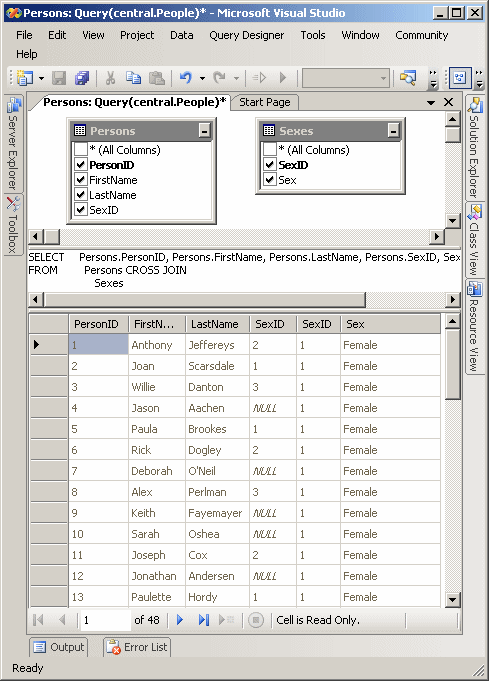Uncheck PersonID in Persons table
Screen dimensions: 489x681
[81, 165]
